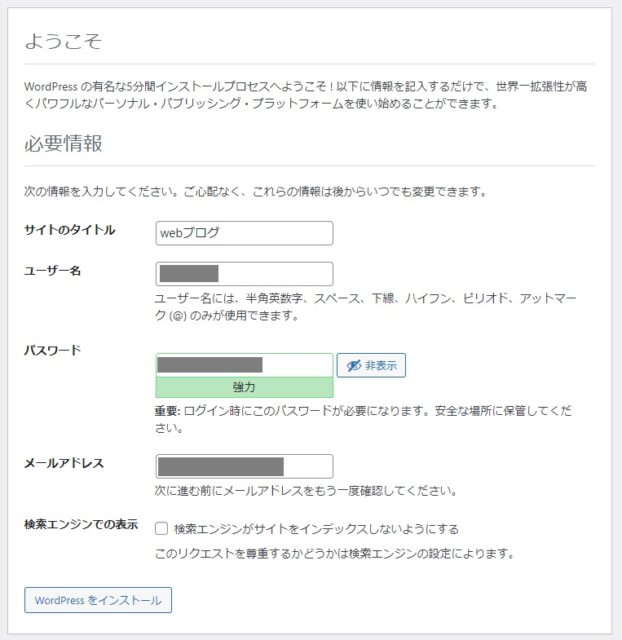Click the 検索エンジンがサイトをインデックスしないようにする label
Screen dimensions: 622x640
[315, 528]
